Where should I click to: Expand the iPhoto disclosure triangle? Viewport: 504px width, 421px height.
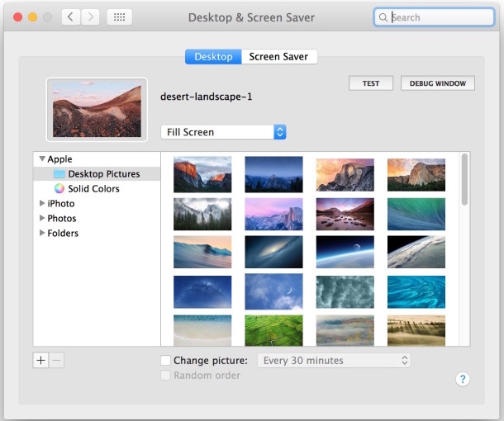(42, 203)
